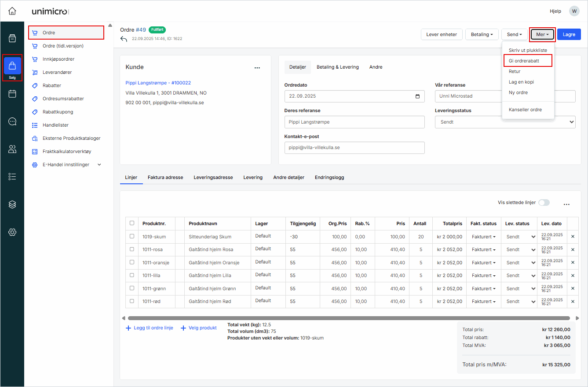
Task: Tick the select-all checkbox in table header
Action: (x=132, y=223)
